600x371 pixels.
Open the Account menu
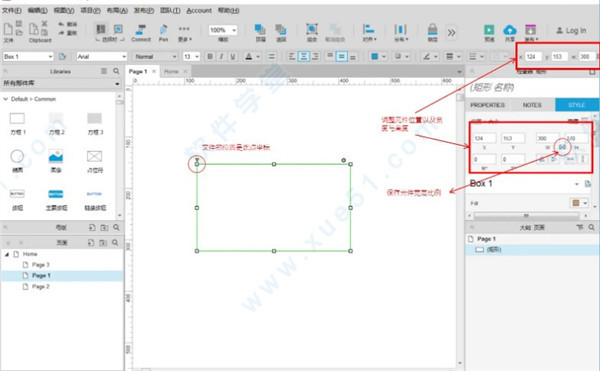[x=199, y=10]
